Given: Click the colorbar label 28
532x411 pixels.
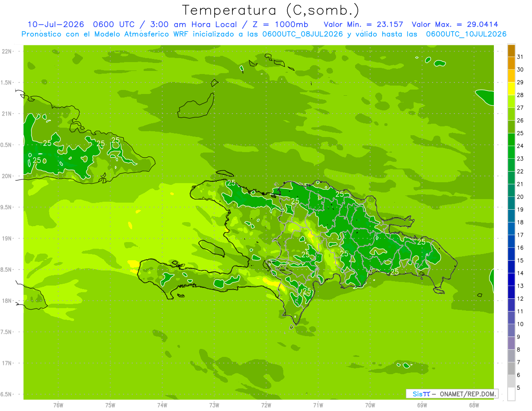Looking at the screenshot, I should pyautogui.click(x=520, y=95).
